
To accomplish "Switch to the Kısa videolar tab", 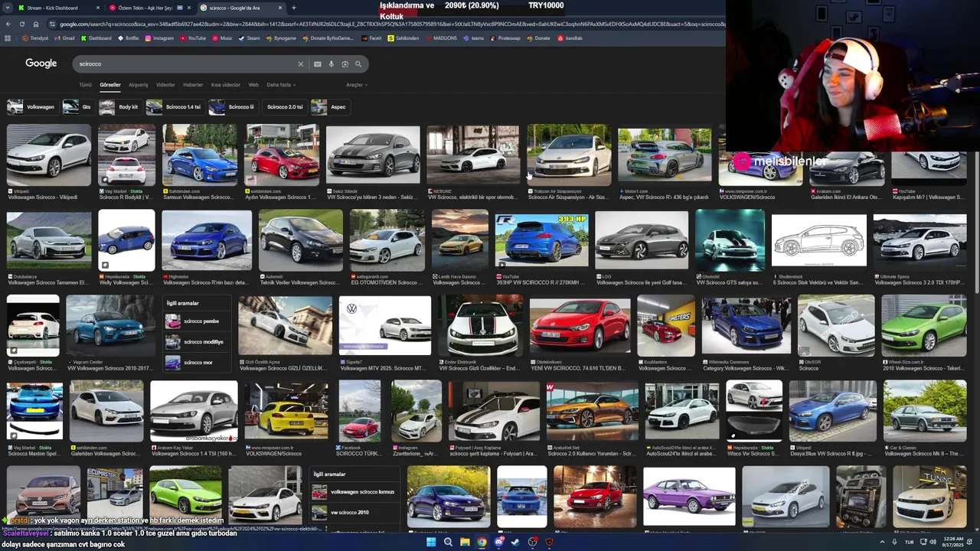I will point(225,85).
